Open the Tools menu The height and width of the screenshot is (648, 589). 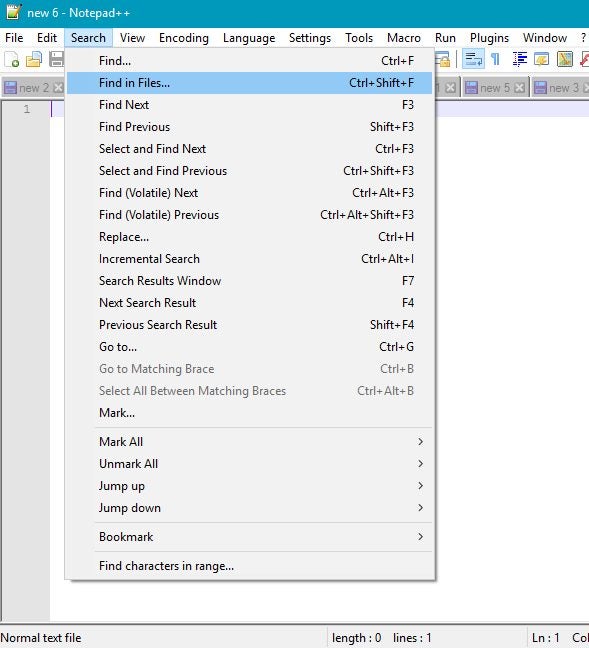coord(359,38)
